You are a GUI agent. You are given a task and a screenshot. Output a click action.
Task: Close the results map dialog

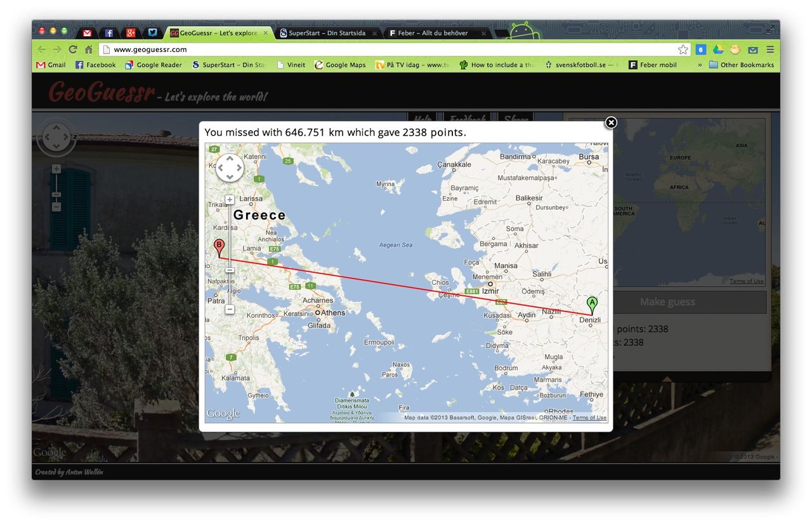(x=610, y=122)
